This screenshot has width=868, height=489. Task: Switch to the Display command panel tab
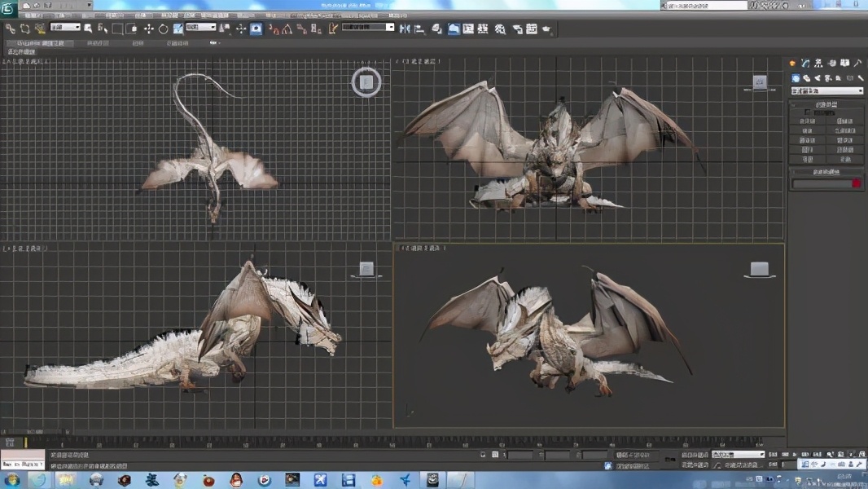tap(845, 63)
